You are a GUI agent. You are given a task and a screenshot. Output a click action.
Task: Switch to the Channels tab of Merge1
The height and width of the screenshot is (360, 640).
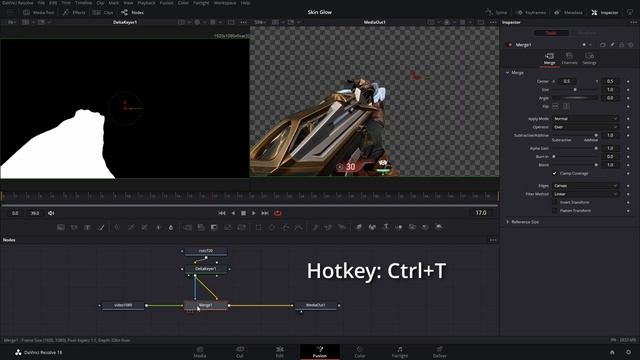(569, 59)
